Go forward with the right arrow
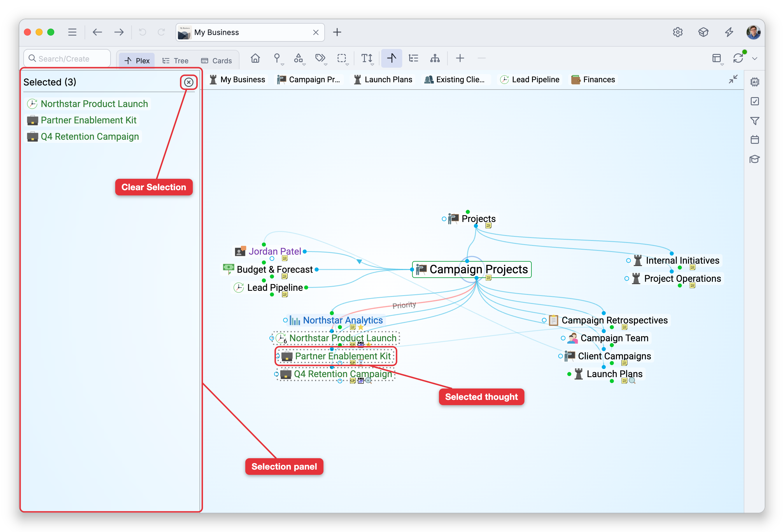 click(119, 32)
